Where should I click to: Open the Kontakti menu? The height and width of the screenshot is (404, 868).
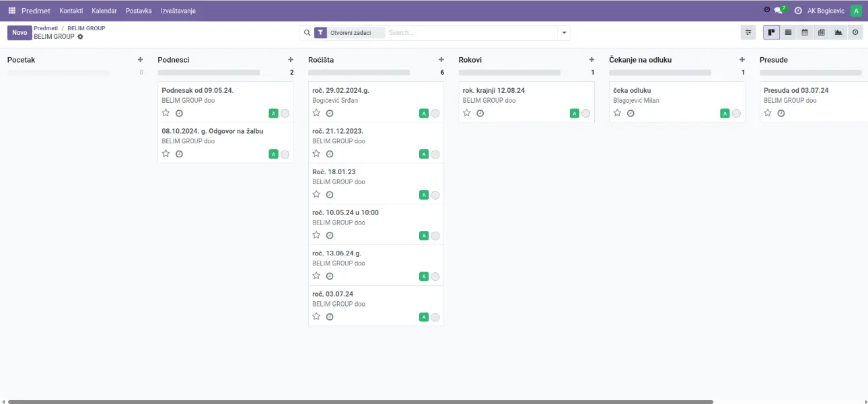click(x=71, y=11)
